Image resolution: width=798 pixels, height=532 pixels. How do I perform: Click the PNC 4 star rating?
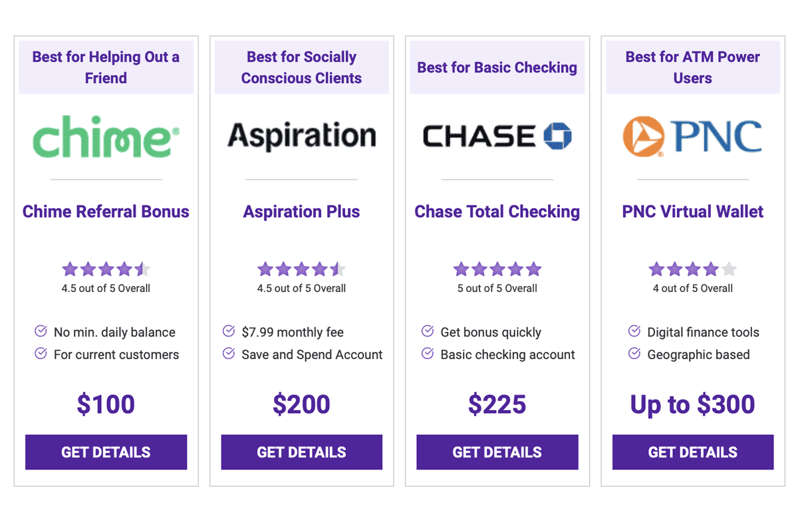pyautogui.click(x=692, y=269)
